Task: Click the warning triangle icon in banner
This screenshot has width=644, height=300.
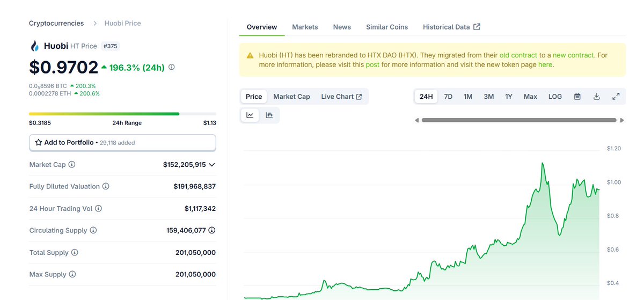Action: click(250, 55)
